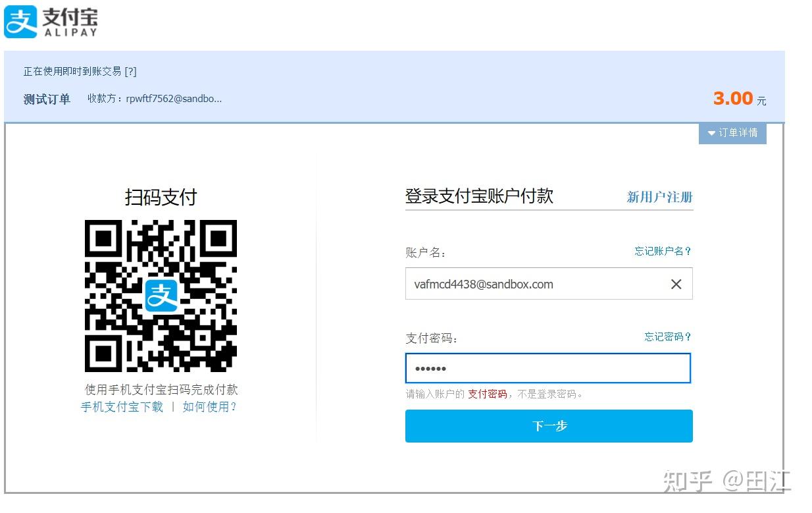The height and width of the screenshot is (513, 812).
Task: Click the 登录支付宝账户付款 heading
Action: (x=479, y=196)
